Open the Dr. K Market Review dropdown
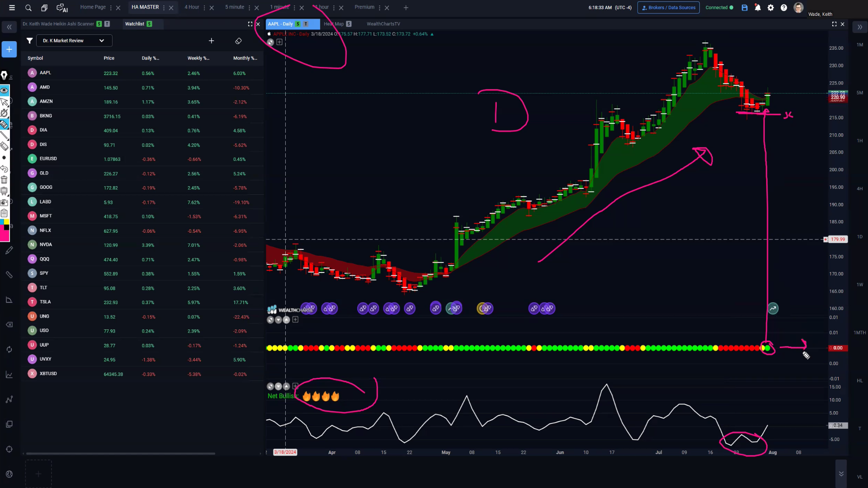This screenshot has height=488, width=868. tap(74, 41)
